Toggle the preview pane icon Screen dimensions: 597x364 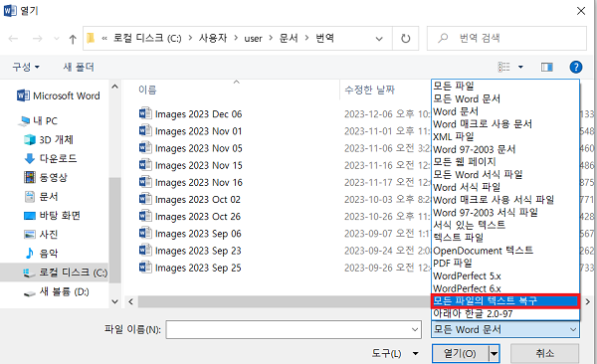(x=546, y=67)
